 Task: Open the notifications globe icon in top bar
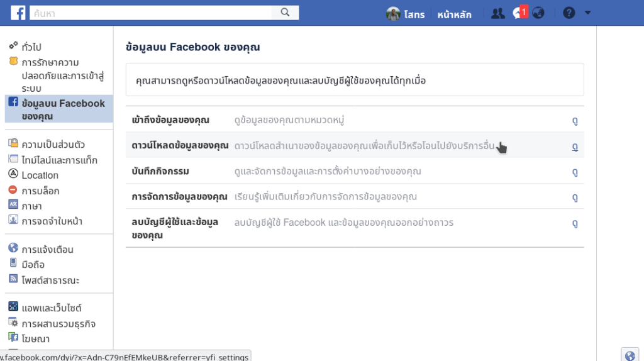pos(538,13)
